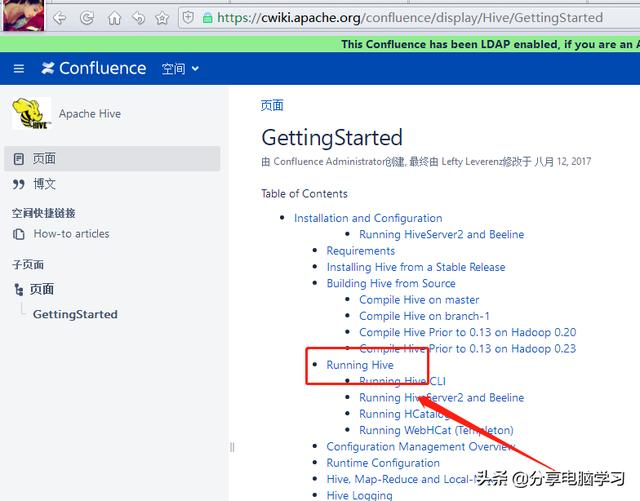Open Running HCatalog link

click(404, 414)
